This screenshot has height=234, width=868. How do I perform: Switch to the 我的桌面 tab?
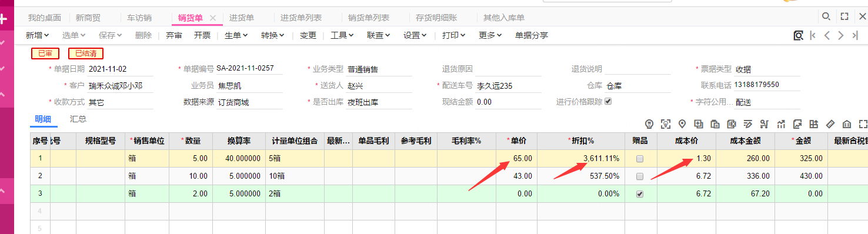45,18
